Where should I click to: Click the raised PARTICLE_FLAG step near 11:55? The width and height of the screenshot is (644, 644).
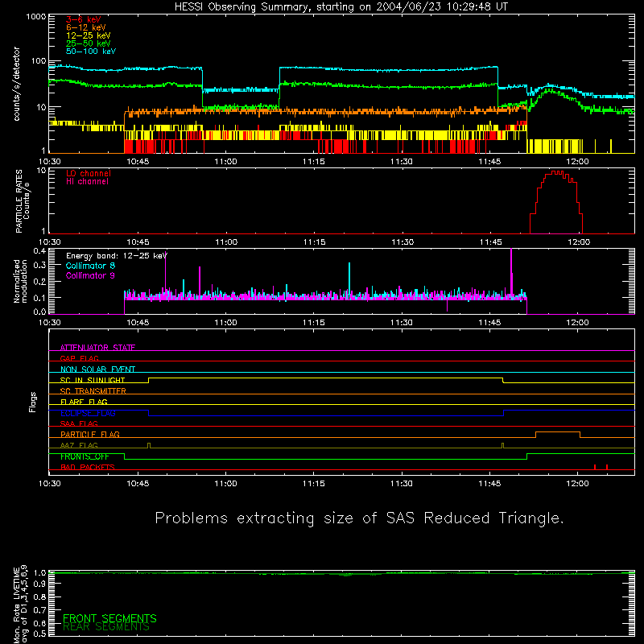[558, 432]
